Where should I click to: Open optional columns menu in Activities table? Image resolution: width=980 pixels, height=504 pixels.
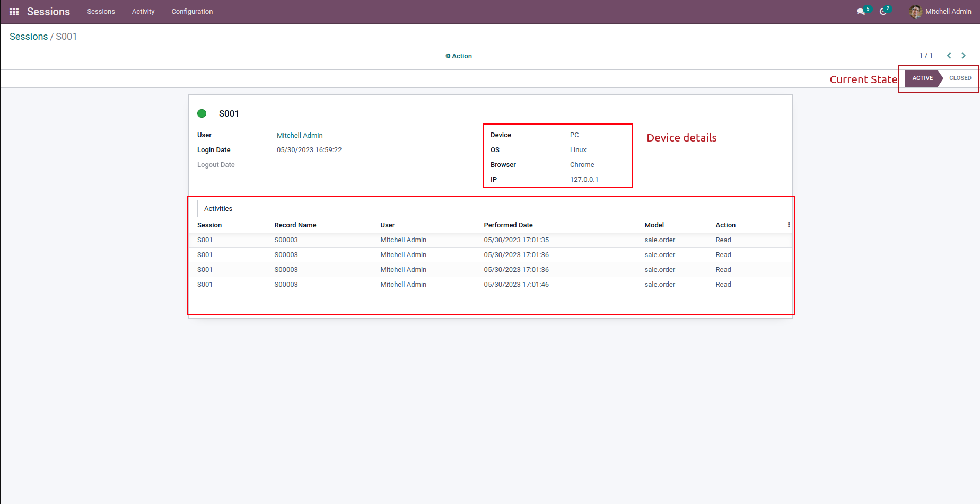789,225
